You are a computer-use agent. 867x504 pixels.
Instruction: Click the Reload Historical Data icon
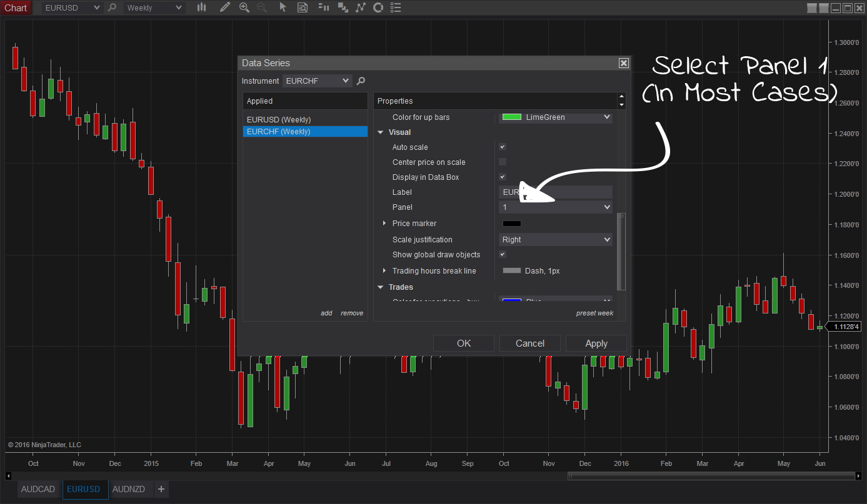pyautogui.click(x=378, y=7)
